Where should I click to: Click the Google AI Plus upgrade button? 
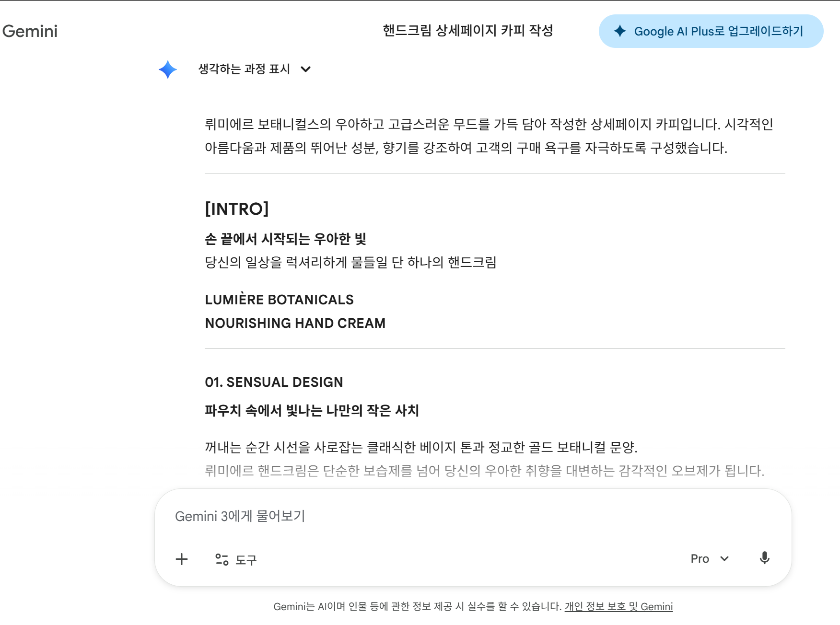point(711,31)
